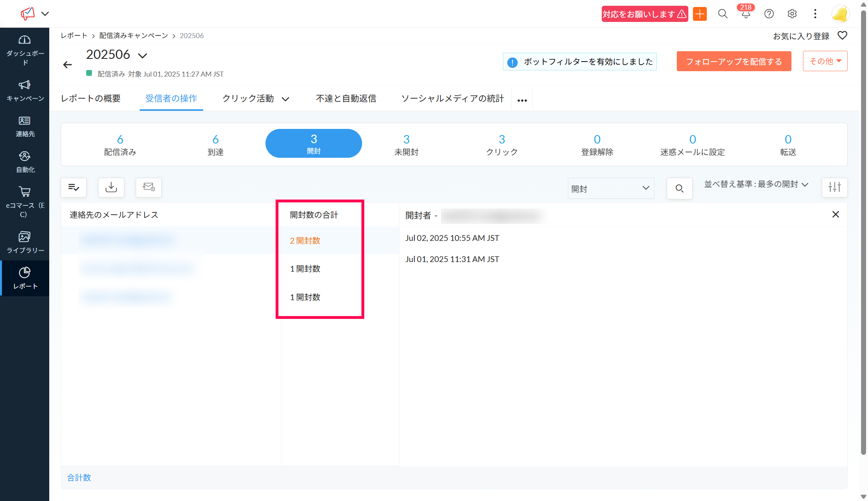Open the Campaigns megaphone sidebar icon
The width and height of the screenshot is (868, 501).
[25, 85]
